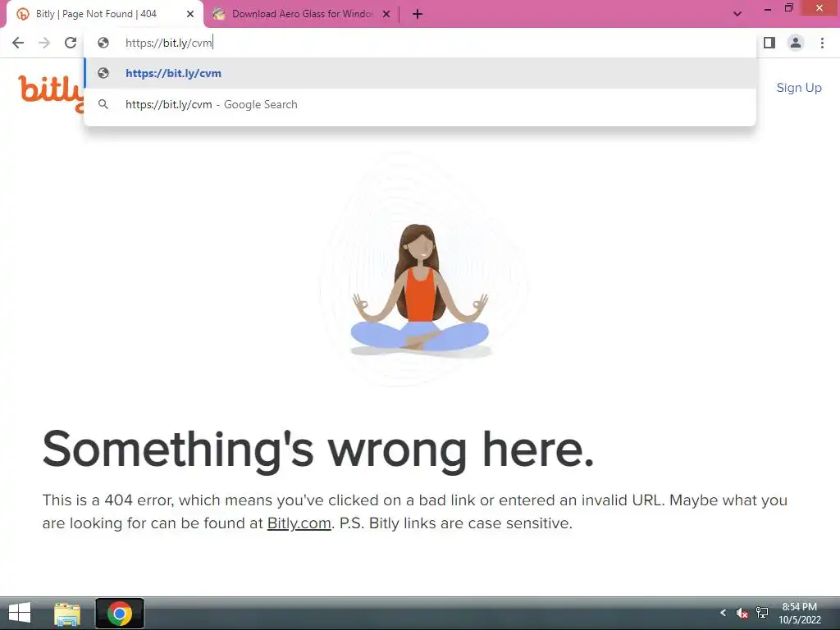
Task: Follow the Sign Up link
Action: pos(799,88)
